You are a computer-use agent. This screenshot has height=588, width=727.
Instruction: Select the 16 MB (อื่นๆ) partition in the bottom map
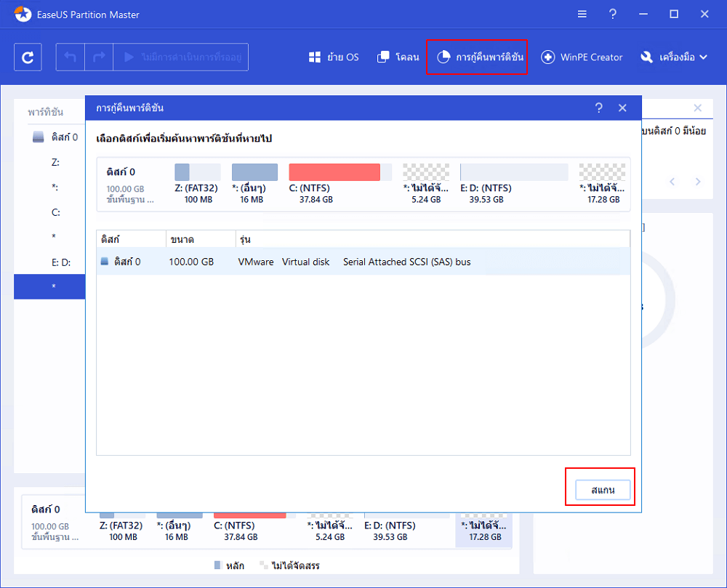(178, 528)
